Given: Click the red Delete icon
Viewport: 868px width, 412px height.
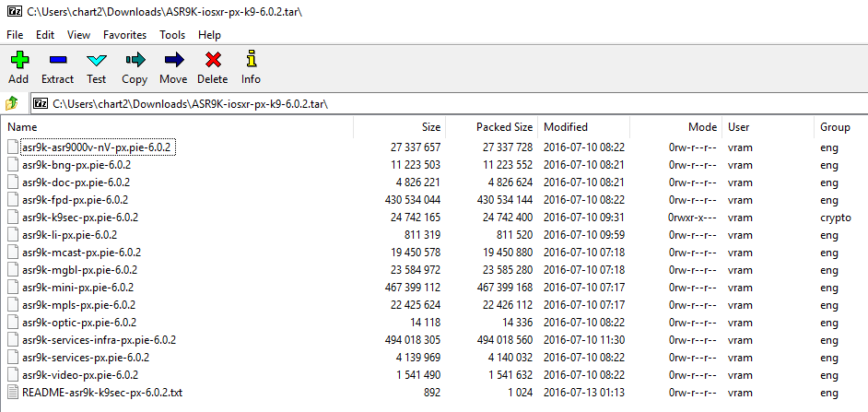Looking at the screenshot, I should pyautogui.click(x=213, y=61).
